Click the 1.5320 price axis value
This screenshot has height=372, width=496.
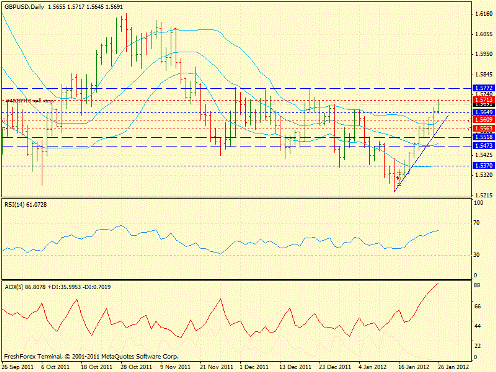point(484,175)
